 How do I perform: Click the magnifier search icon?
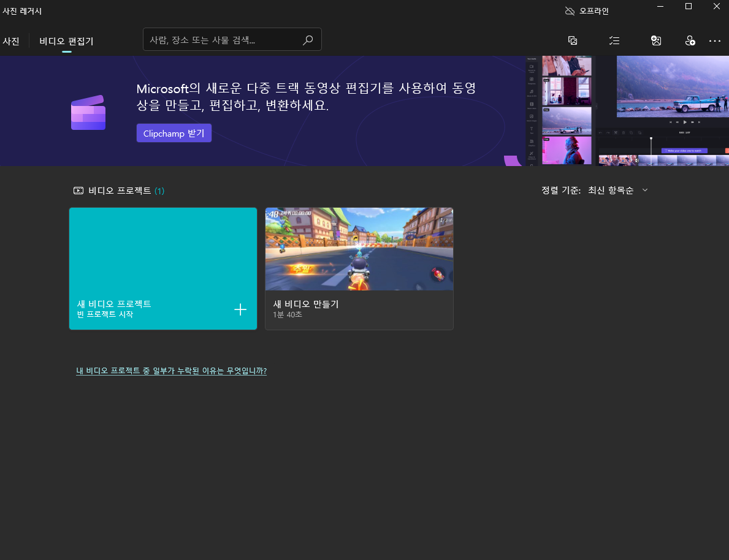click(x=308, y=40)
